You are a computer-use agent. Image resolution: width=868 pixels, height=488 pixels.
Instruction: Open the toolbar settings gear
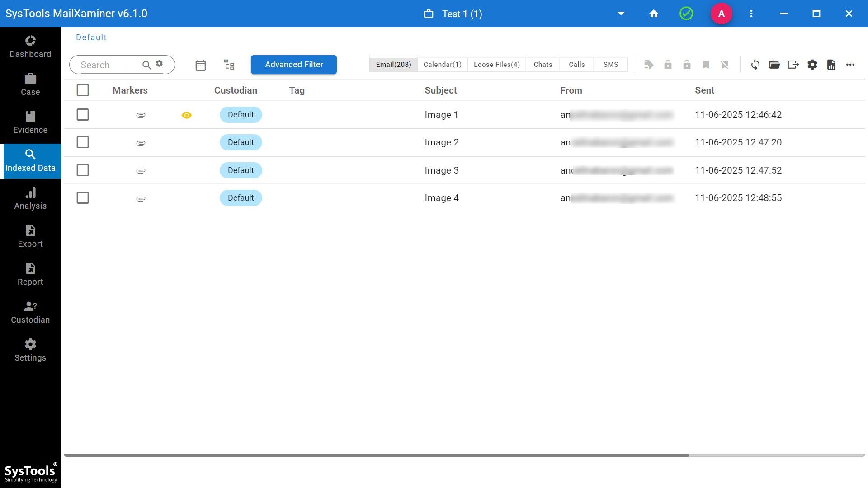click(x=812, y=65)
